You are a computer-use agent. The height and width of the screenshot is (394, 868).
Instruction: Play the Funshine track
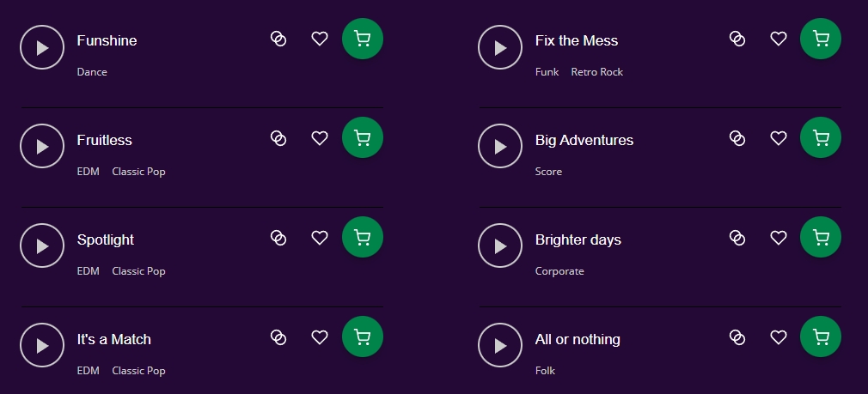point(42,47)
